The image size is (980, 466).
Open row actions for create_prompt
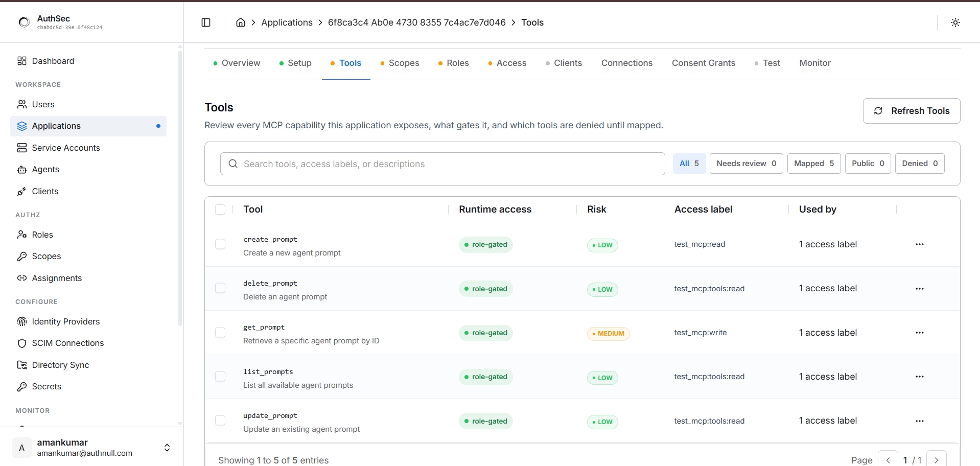coord(920,244)
